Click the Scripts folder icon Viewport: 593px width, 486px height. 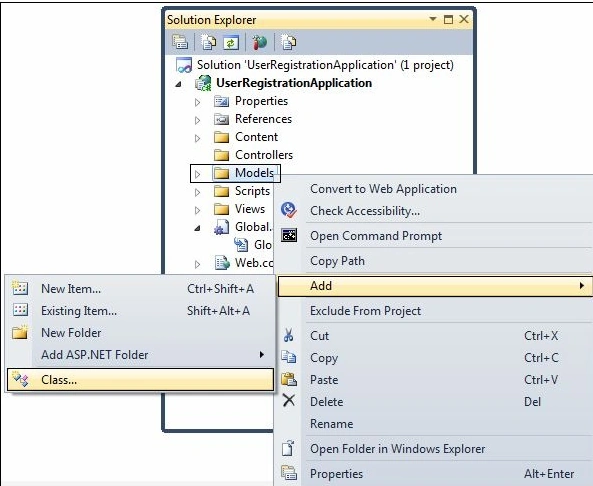point(222,191)
